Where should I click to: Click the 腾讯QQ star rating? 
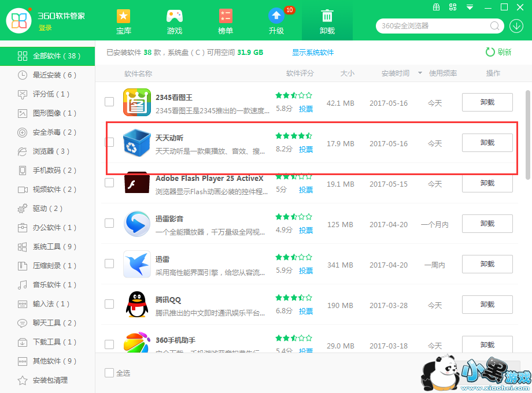click(294, 298)
